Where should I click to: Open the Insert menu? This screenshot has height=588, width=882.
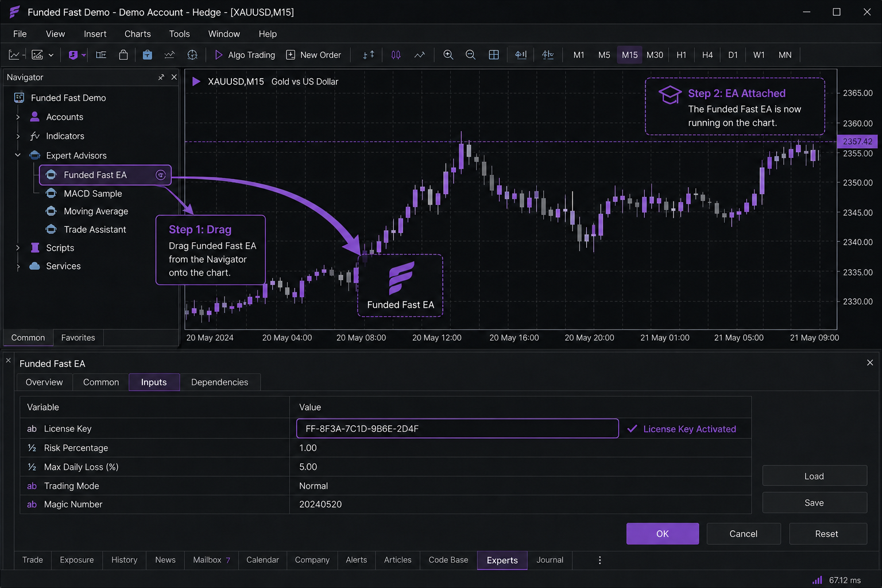click(x=95, y=34)
